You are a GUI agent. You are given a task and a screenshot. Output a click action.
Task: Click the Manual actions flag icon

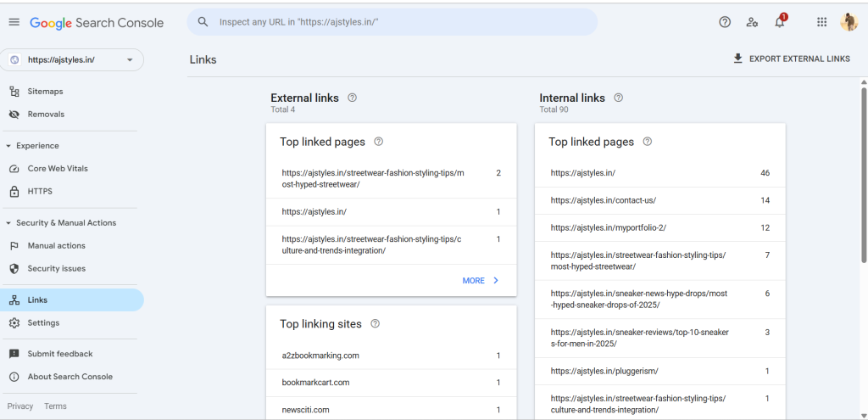(x=15, y=245)
